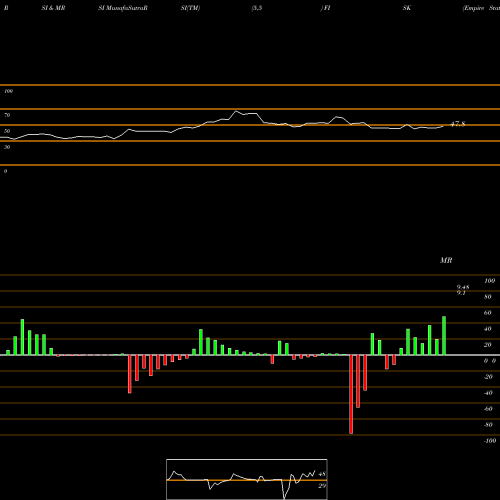Click the RSI axis label 30
500x500 pixels.
[x=7, y=147]
